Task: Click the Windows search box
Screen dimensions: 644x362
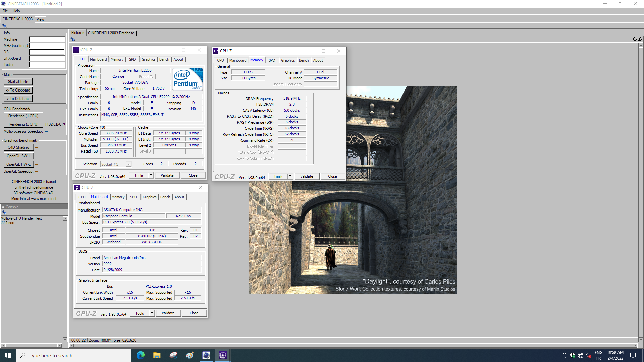Action: (74, 355)
